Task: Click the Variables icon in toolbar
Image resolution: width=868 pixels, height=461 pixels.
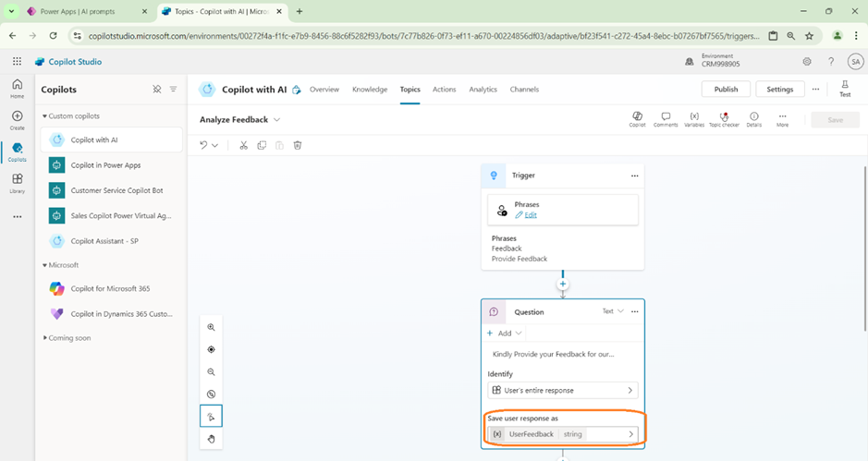Action: (x=693, y=119)
